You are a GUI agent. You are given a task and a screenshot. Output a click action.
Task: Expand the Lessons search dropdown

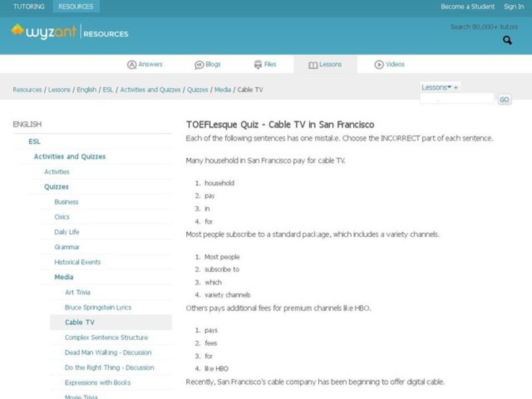(436, 87)
